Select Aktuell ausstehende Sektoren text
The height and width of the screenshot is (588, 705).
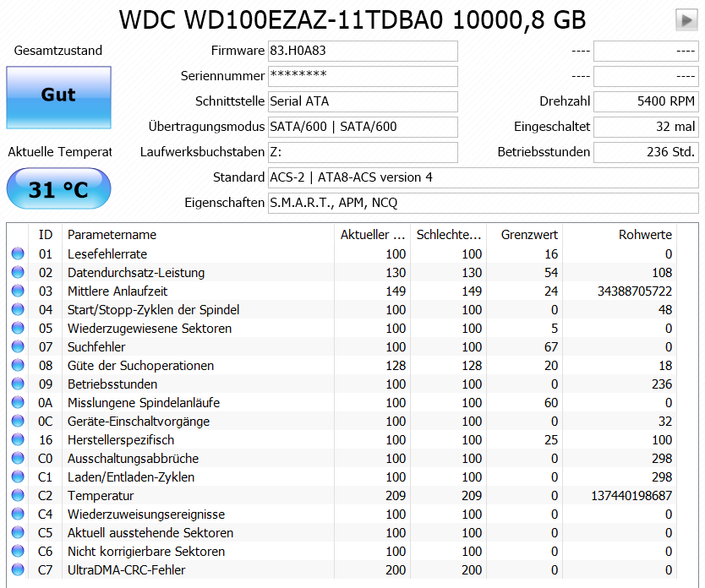point(150,533)
